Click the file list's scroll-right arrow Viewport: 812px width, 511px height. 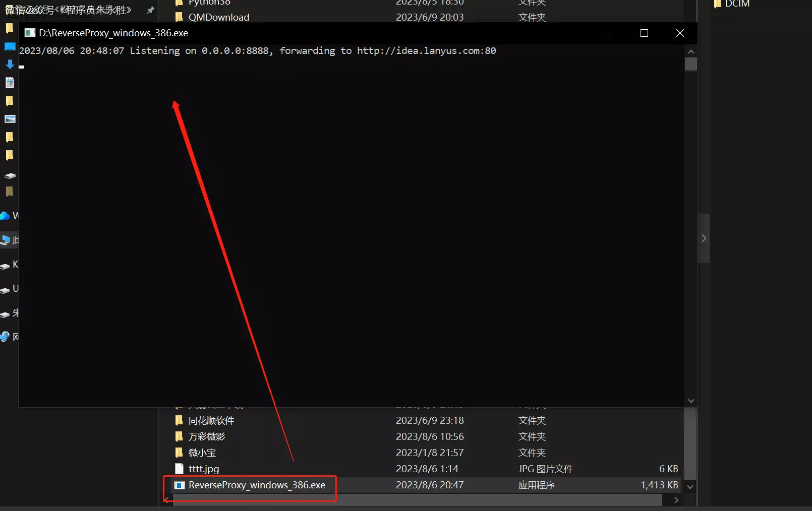pos(676,500)
